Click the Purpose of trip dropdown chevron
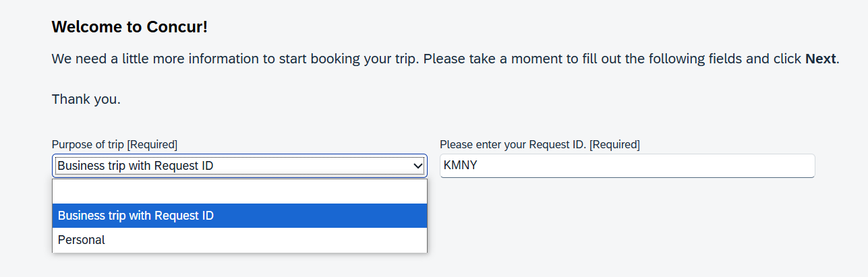Image resolution: width=868 pixels, height=277 pixels. coord(417,166)
